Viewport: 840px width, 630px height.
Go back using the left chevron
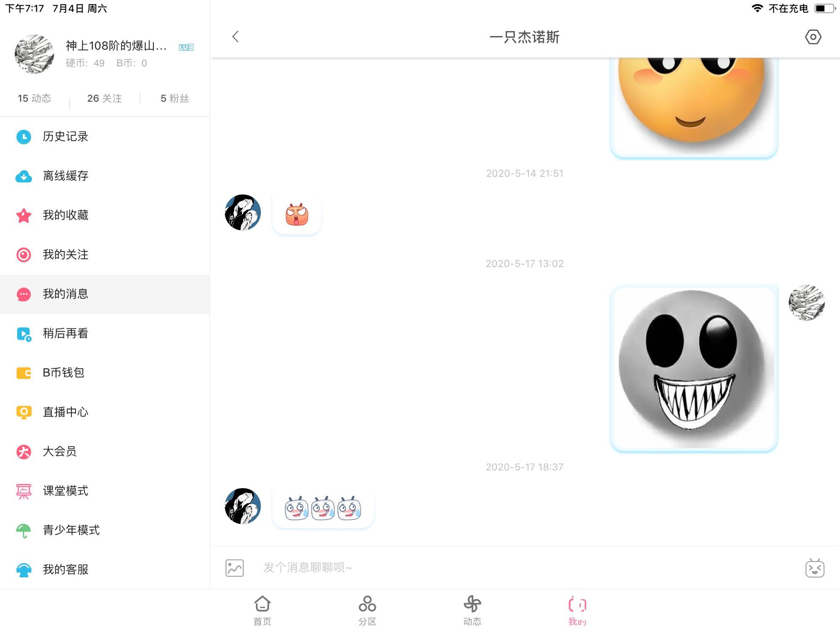click(x=236, y=37)
